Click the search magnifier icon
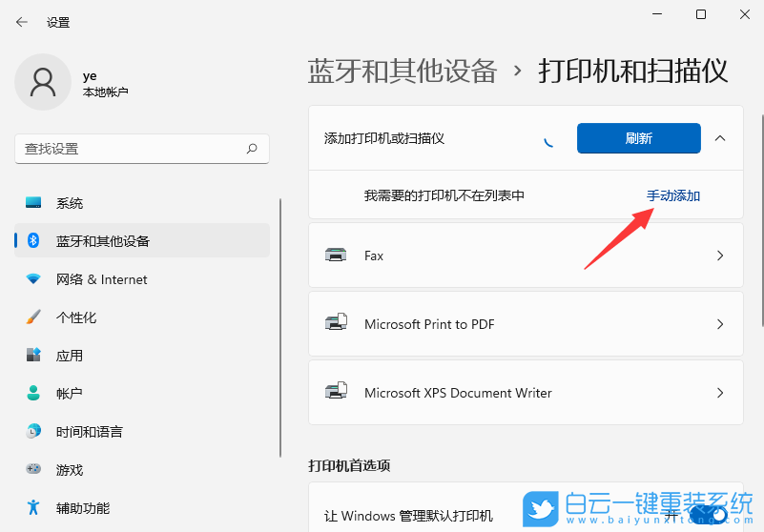Image resolution: width=764 pixels, height=532 pixels. [x=252, y=149]
